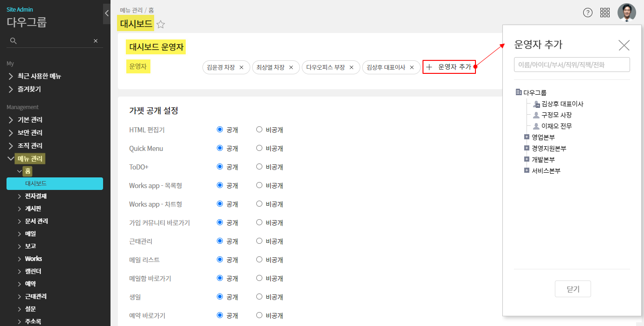644x326 pixels.
Task: Clear the sidebar search with X icon
Action: pos(96,41)
